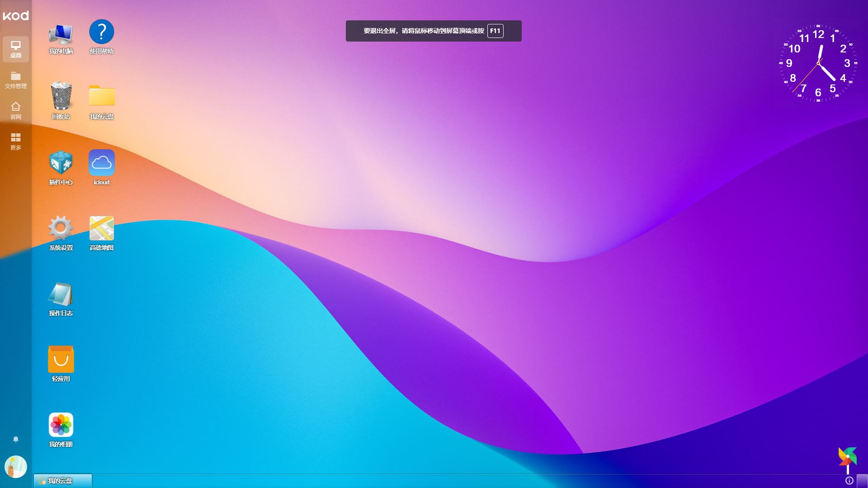Open the 操作日志 notepad icon
Image resolution: width=868 pixels, height=488 pixels.
pyautogui.click(x=61, y=294)
